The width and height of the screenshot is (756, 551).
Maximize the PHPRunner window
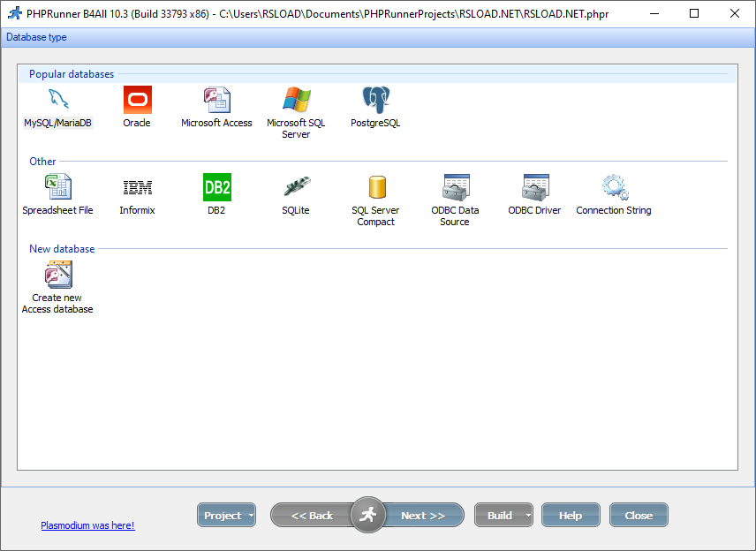pyautogui.click(x=694, y=13)
